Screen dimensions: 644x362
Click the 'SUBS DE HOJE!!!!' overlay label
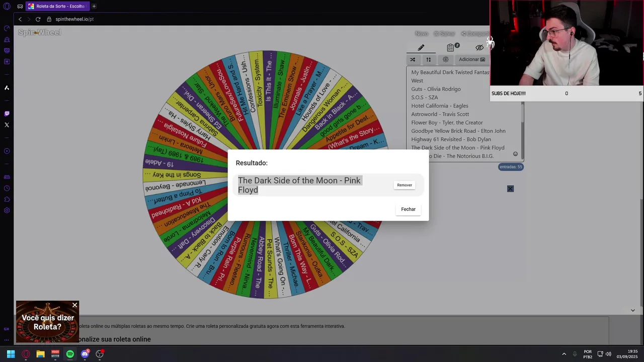tap(508, 94)
